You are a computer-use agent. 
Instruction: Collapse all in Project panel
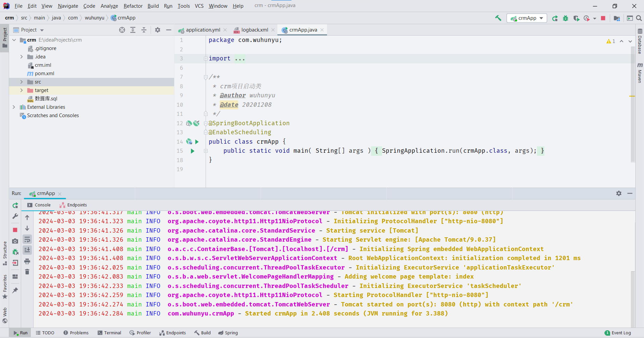[x=144, y=30]
